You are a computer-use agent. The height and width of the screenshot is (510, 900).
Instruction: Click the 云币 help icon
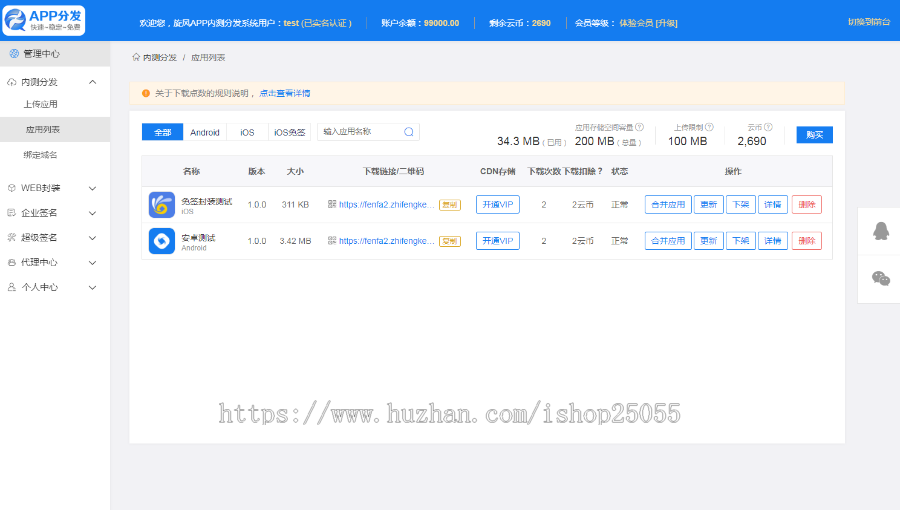click(x=769, y=127)
